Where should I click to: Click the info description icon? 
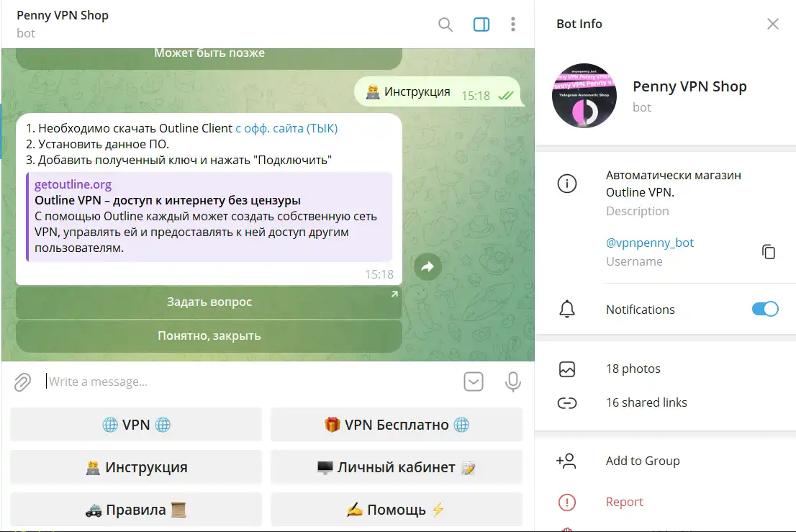tap(567, 184)
